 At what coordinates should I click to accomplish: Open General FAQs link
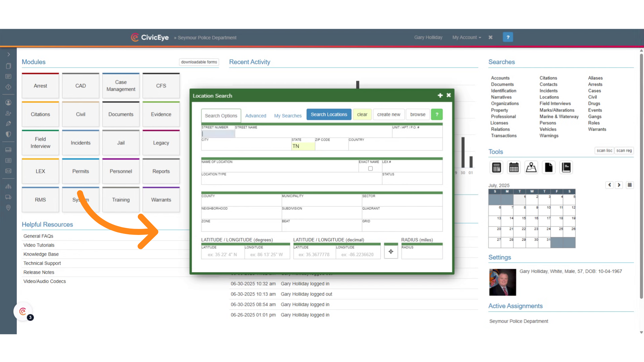pyautogui.click(x=38, y=236)
